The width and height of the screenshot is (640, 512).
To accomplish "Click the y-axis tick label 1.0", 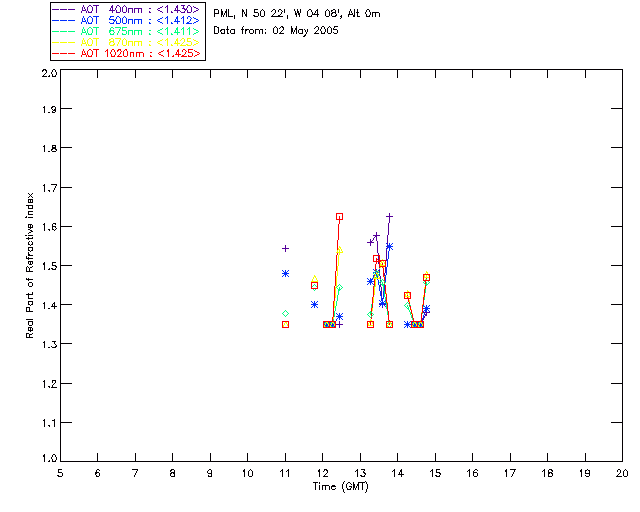I will [x=49, y=459].
